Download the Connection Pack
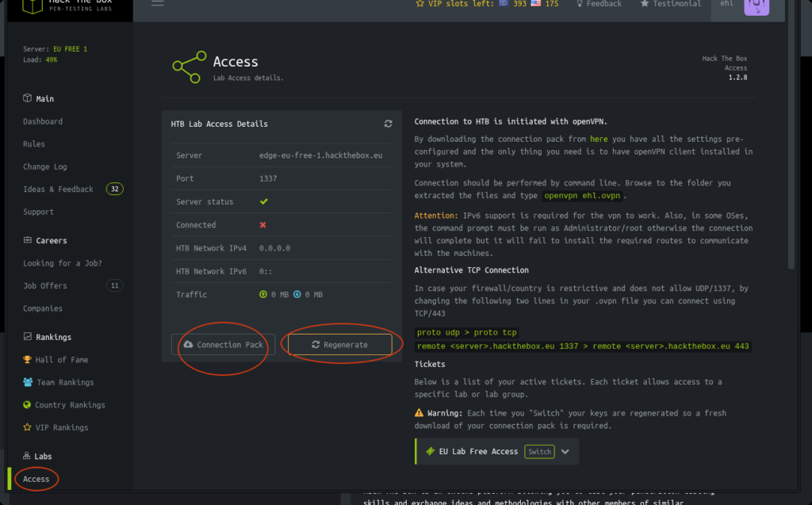 point(223,345)
